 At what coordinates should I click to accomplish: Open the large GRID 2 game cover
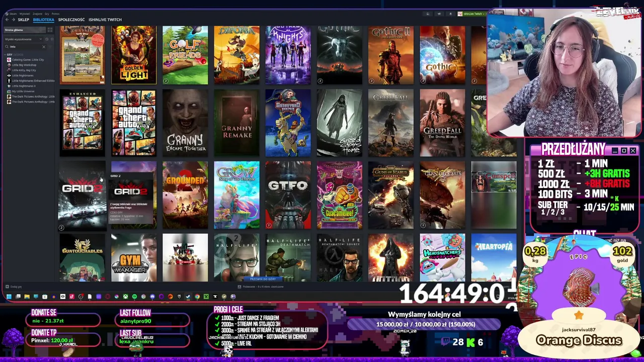82,195
